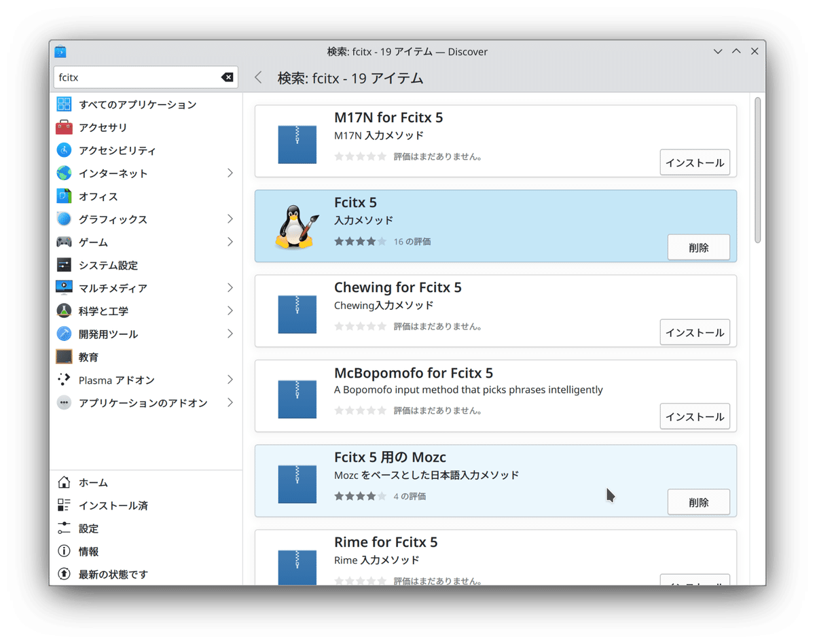Open the 教育 category

[x=146, y=357]
